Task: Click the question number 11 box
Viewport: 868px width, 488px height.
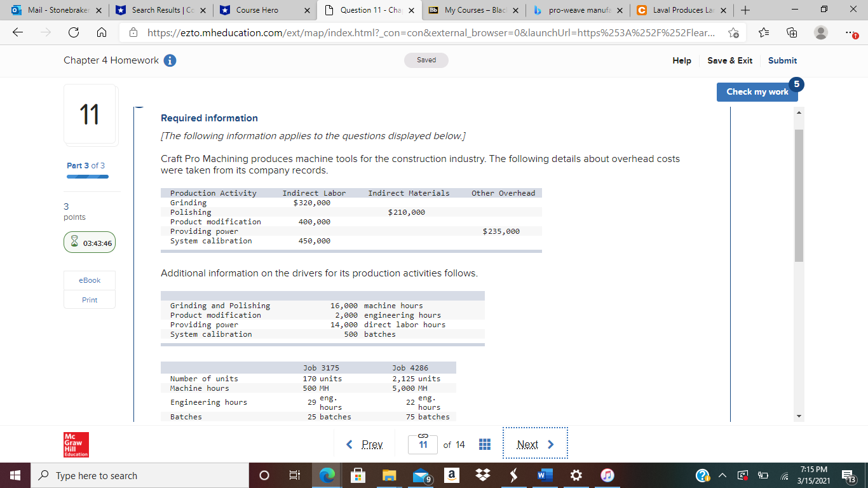Action: 423,445
